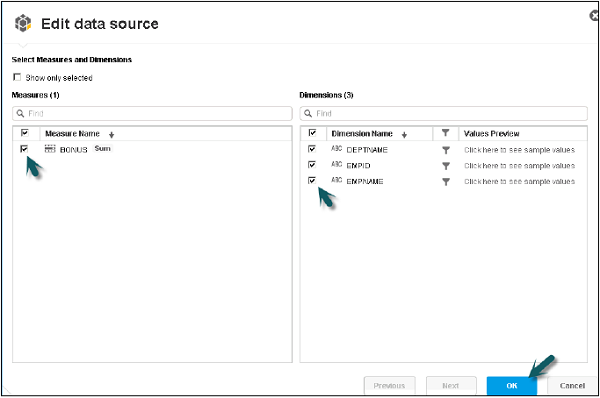Show sample values for EMPID
The width and height of the screenshot is (600, 398).
(x=519, y=166)
